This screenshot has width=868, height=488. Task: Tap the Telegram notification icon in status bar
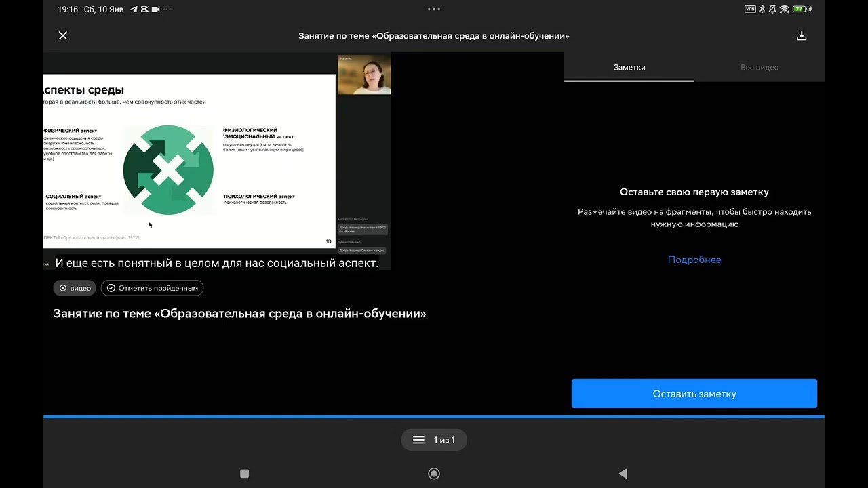(x=134, y=9)
